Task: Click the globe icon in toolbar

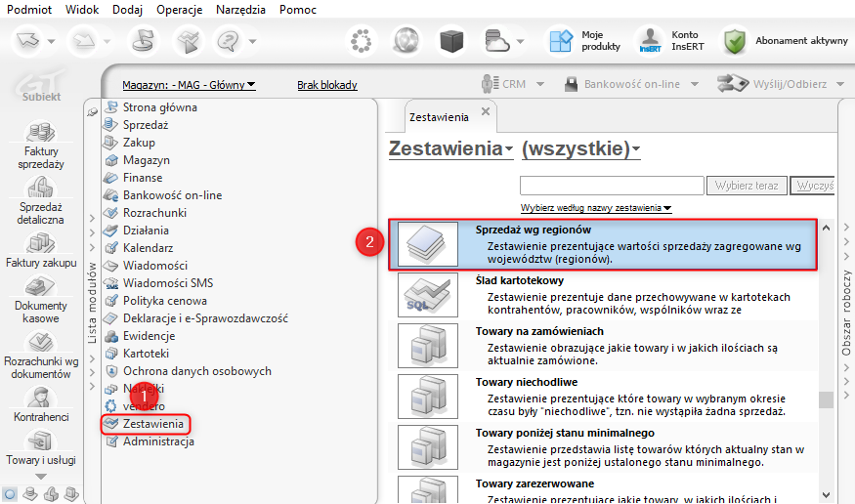Action: click(406, 41)
